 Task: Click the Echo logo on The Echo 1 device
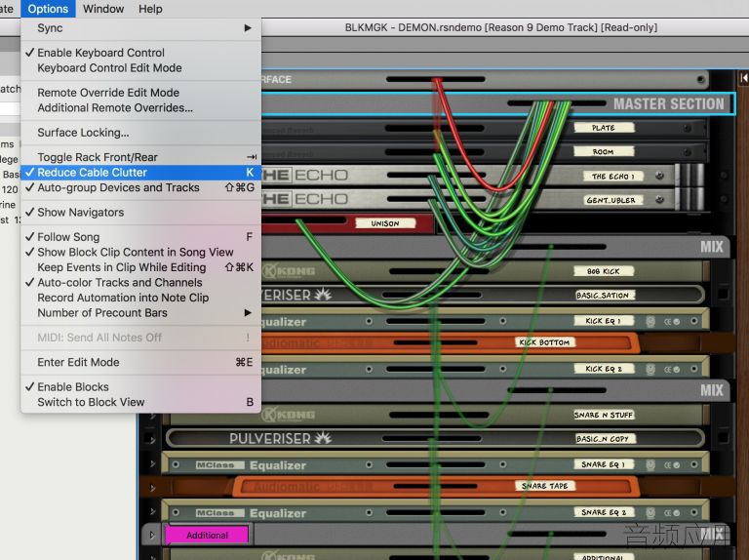(304, 175)
